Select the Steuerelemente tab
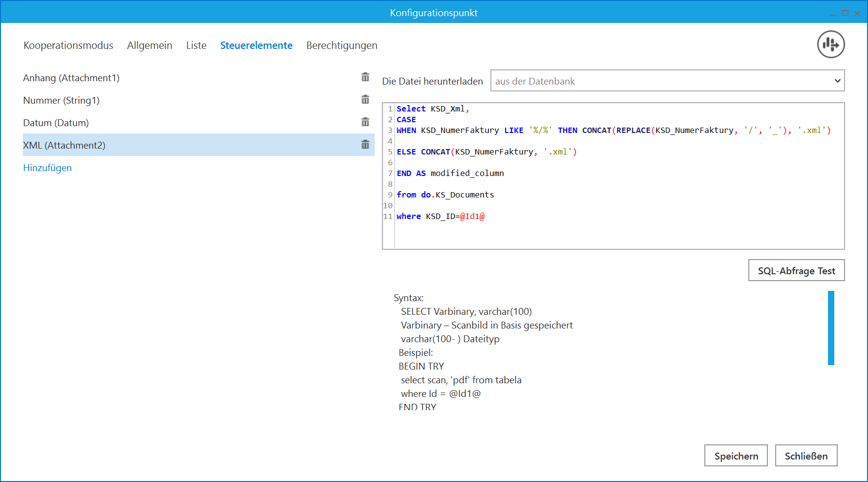Image resolution: width=868 pixels, height=482 pixels. (x=256, y=45)
